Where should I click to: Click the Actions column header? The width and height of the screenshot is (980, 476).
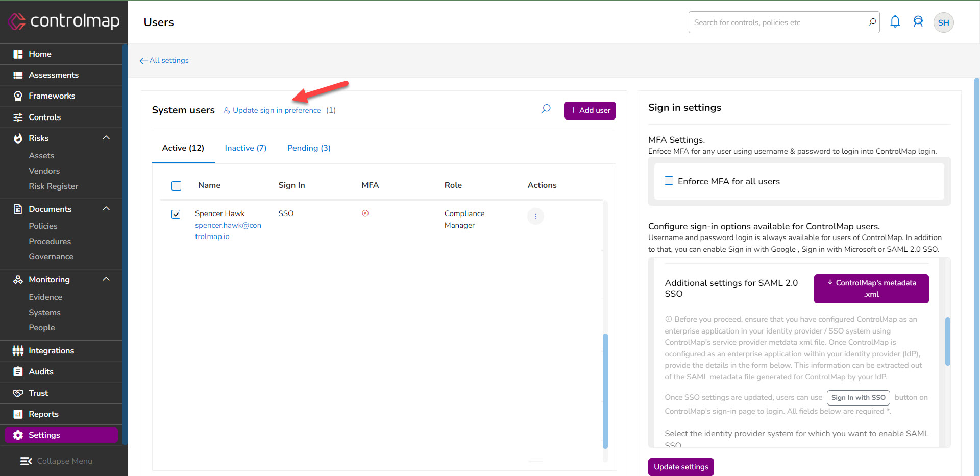click(x=542, y=185)
